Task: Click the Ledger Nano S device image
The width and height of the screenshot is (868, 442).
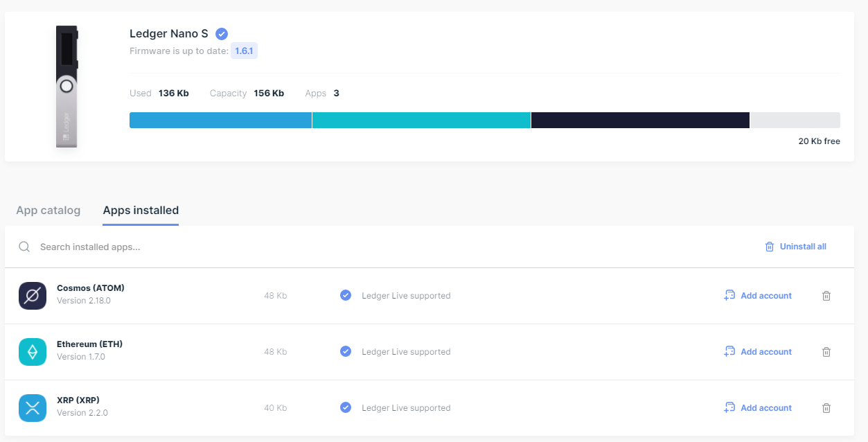Action: (x=67, y=86)
